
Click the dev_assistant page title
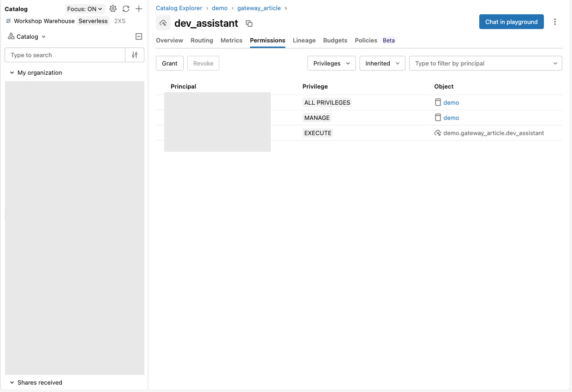[x=206, y=23]
